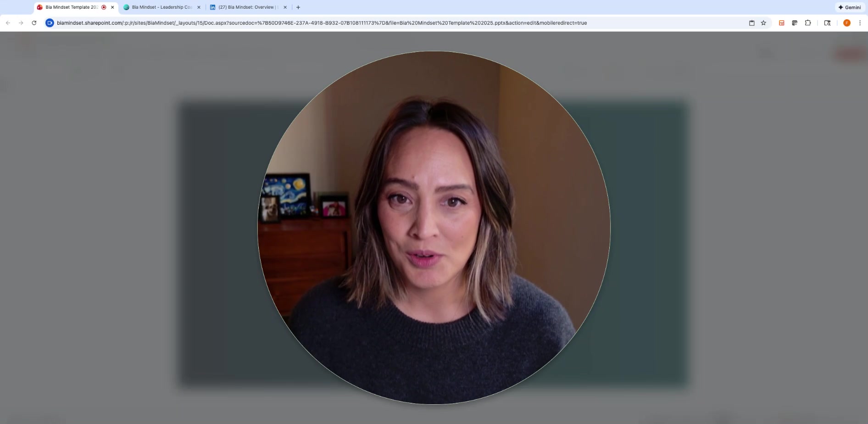Open a new browser tab

pos(298,7)
